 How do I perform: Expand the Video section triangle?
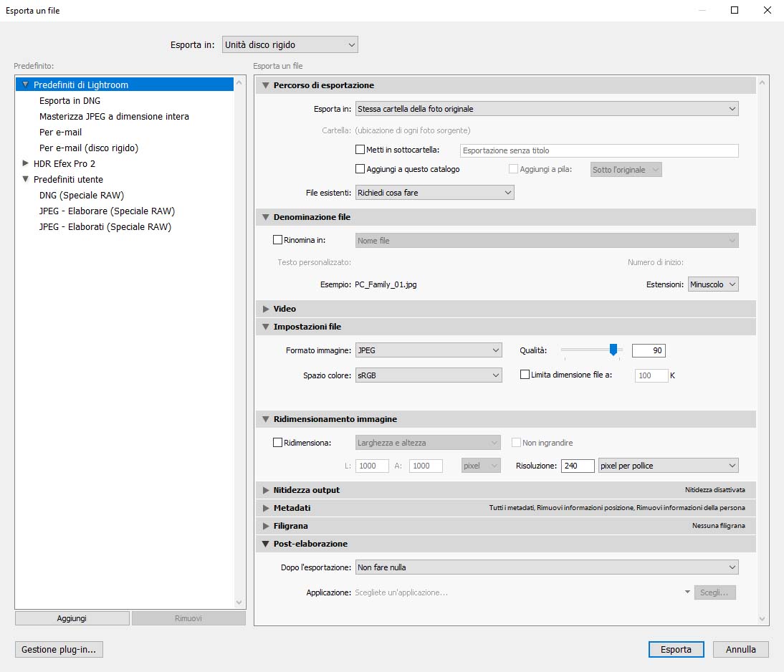tap(266, 309)
